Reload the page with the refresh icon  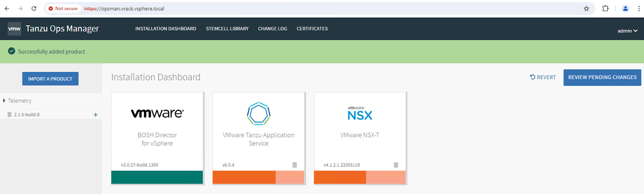34,8
